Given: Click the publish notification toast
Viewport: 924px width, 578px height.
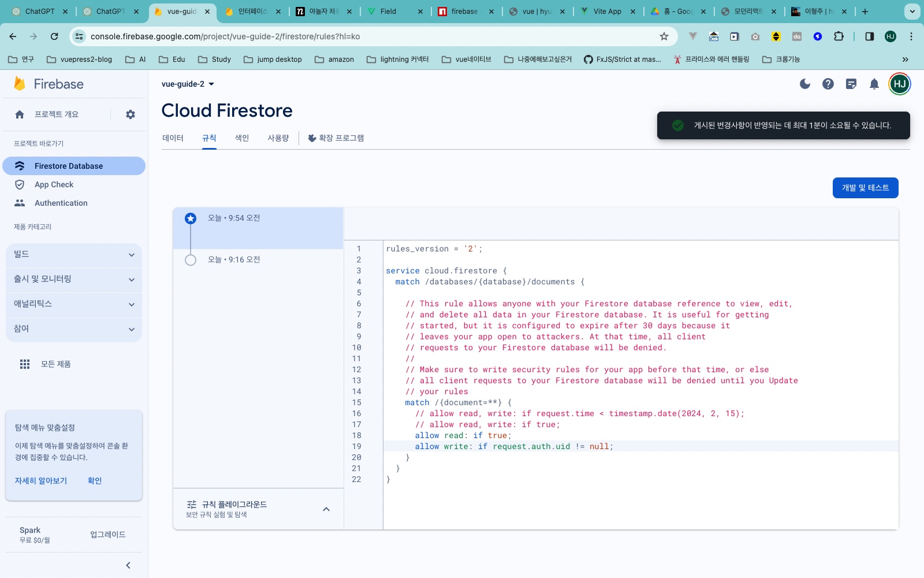Looking at the screenshot, I should 784,125.
